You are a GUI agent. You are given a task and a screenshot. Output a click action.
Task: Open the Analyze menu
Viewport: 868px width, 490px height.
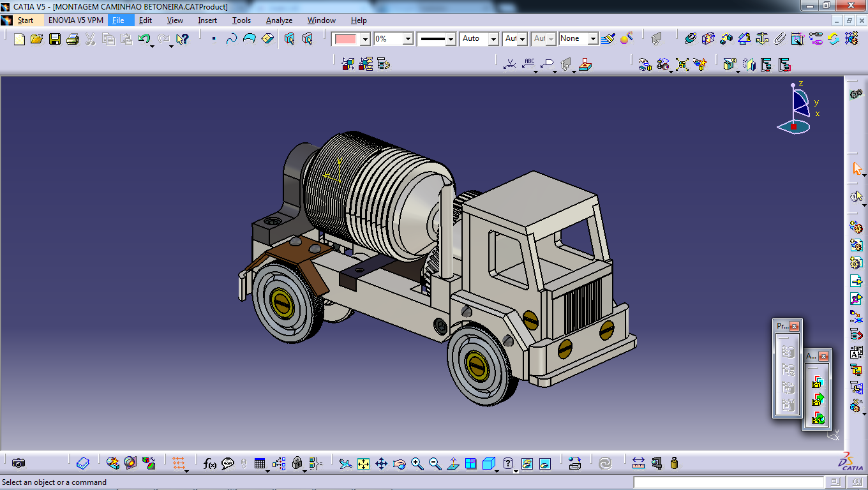pyautogui.click(x=279, y=20)
